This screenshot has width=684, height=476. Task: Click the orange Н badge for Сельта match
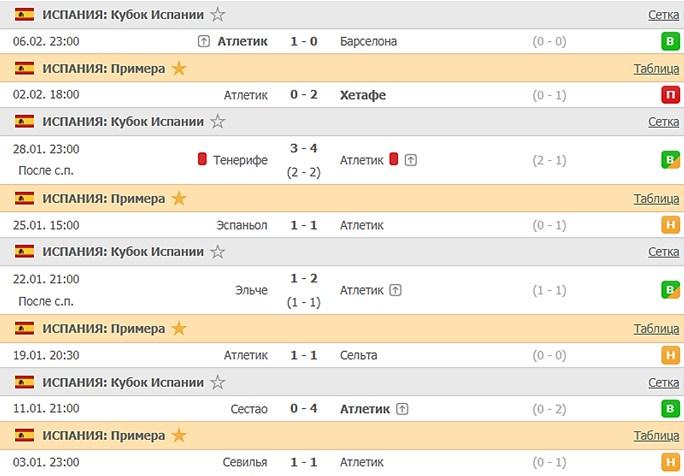click(669, 355)
